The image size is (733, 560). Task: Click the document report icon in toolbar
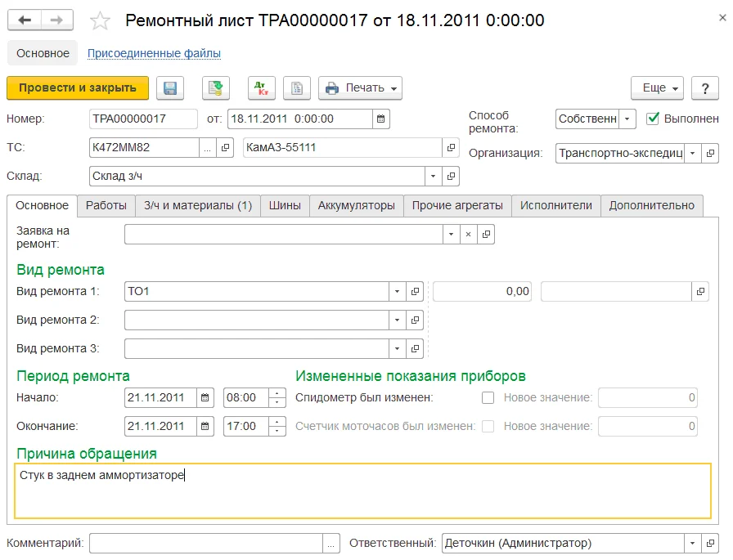tap(297, 88)
